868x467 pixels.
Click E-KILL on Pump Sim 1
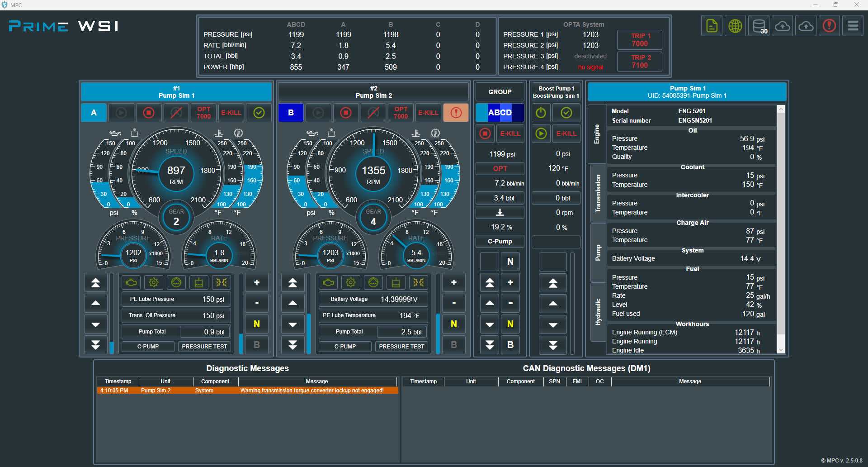(x=231, y=113)
